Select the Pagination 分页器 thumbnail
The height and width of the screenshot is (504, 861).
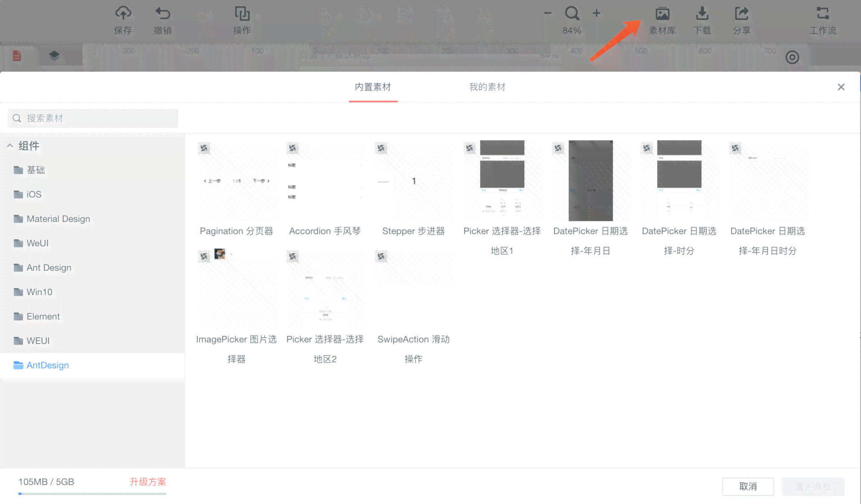237,181
